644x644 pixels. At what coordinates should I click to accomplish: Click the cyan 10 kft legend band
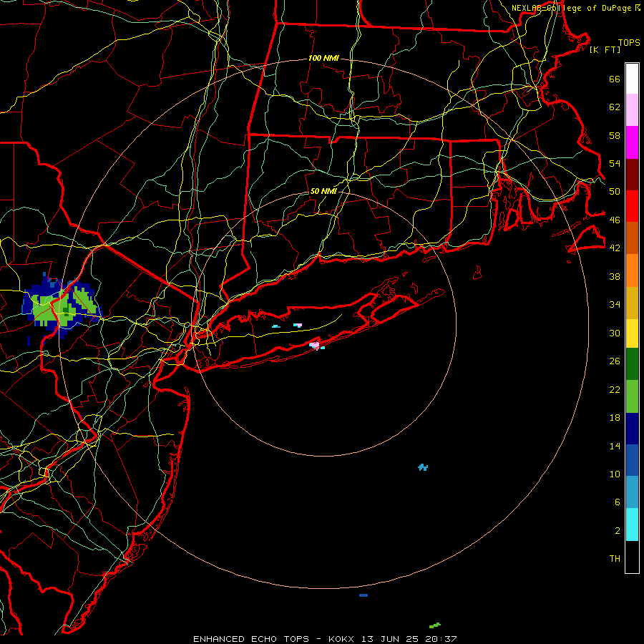(632, 525)
